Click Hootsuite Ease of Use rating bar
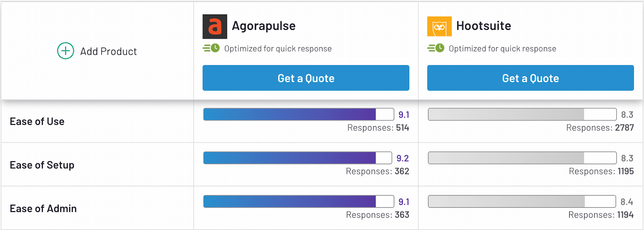 coord(522,114)
